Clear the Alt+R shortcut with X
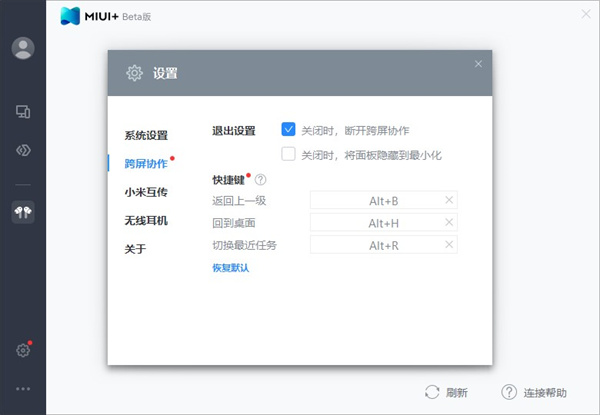 (449, 244)
